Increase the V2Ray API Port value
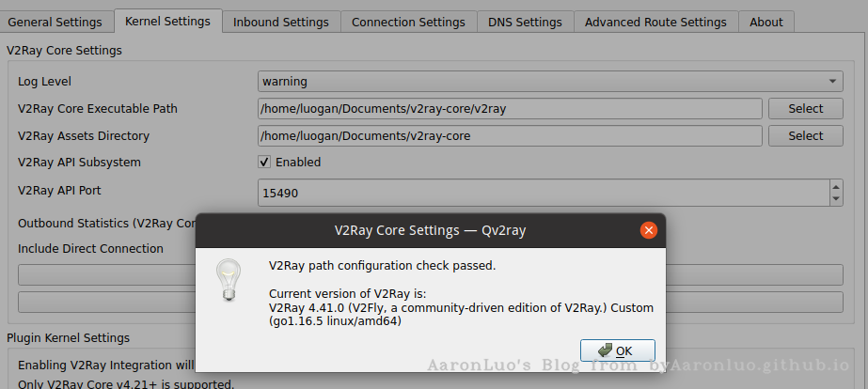The image size is (868, 389). click(x=836, y=187)
